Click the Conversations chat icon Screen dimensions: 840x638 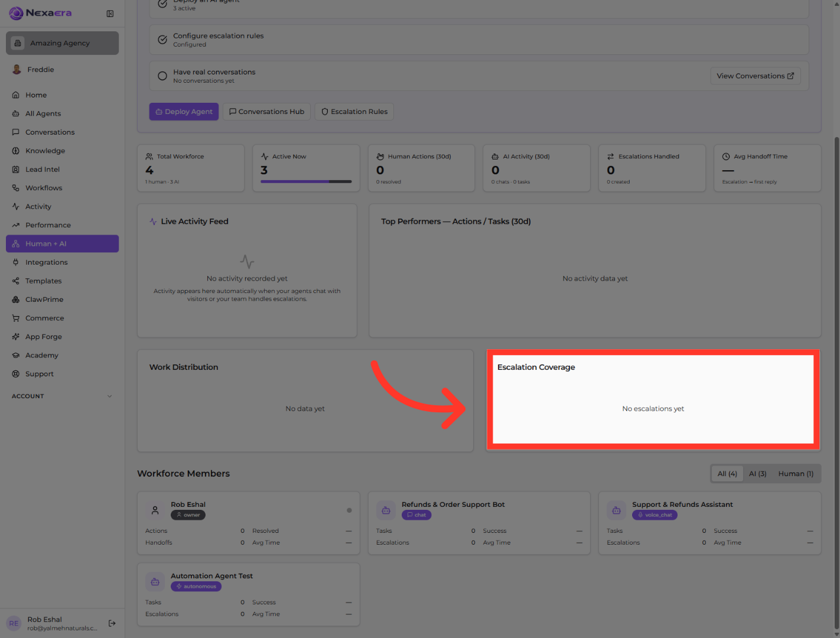pyautogui.click(x=16, y=132)
